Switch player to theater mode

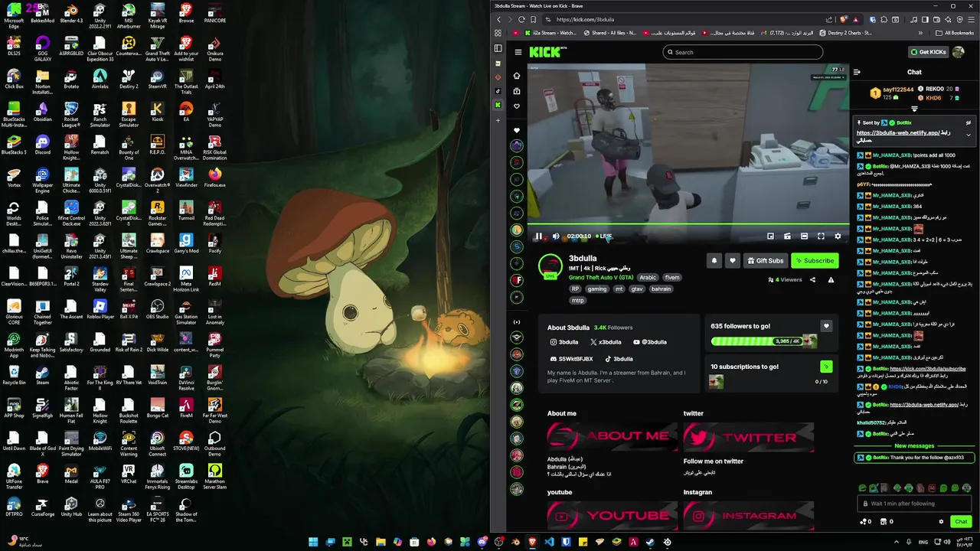click(804, 236)
